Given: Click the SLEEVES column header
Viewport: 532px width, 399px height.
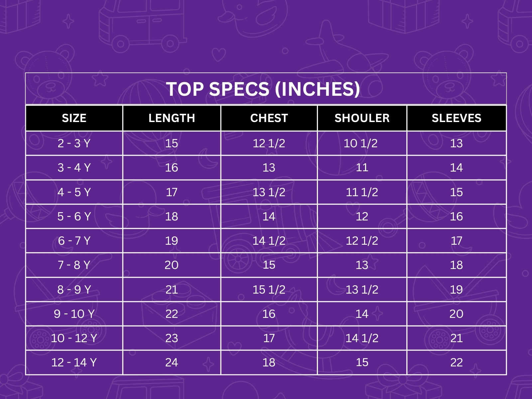Looking at the screenshot, I should [x=456, y=118].
